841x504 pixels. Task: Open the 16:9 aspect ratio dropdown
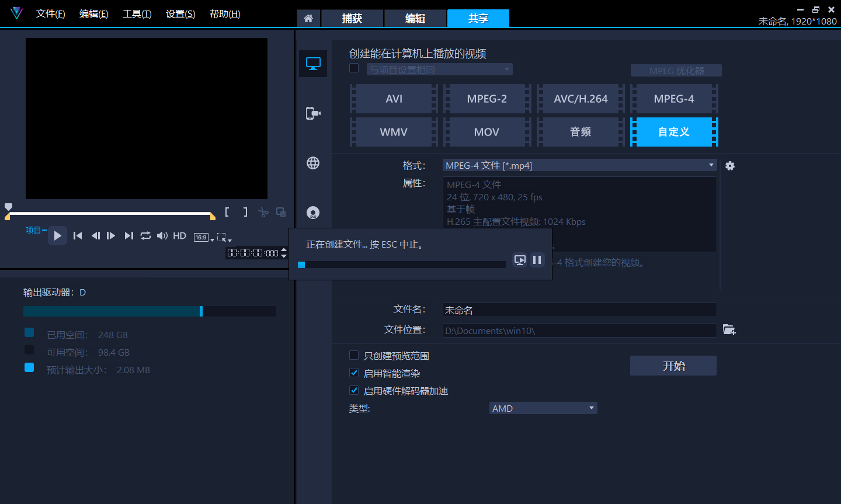204,237
